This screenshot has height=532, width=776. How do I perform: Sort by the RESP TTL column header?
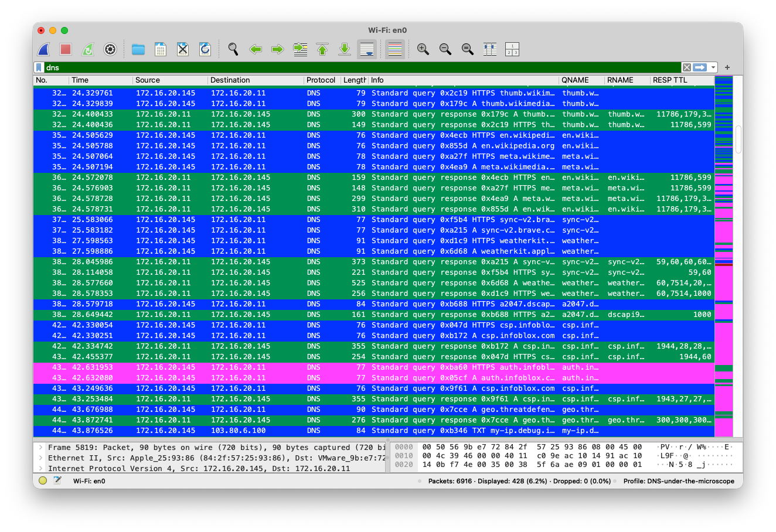682,80
